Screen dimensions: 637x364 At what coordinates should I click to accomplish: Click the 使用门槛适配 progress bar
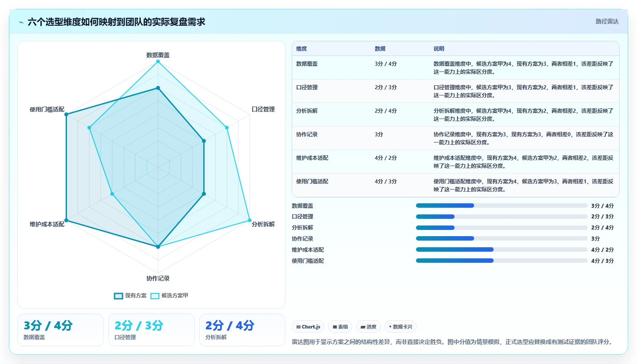click(502, 261)
